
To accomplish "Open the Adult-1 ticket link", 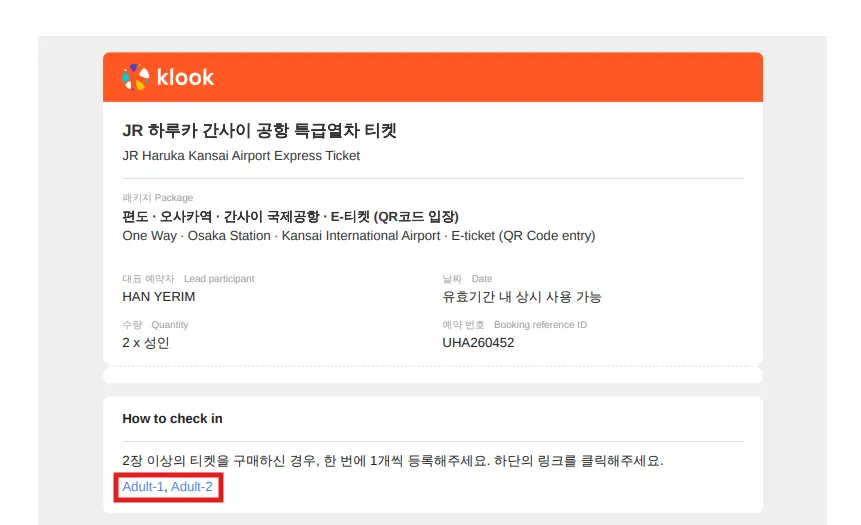I will click(x=143, y=487).
